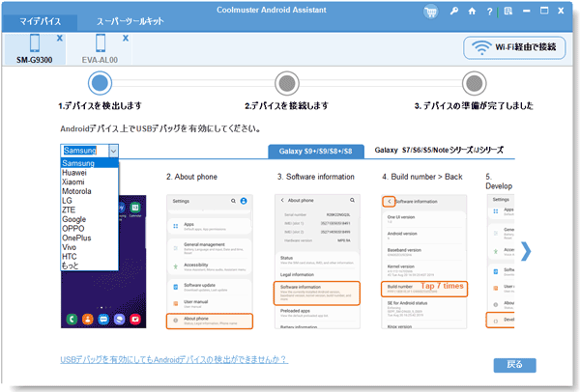The image size is (580, 392).
Task: Choose HTC from brand list
Action: click(x=89, y=257)
